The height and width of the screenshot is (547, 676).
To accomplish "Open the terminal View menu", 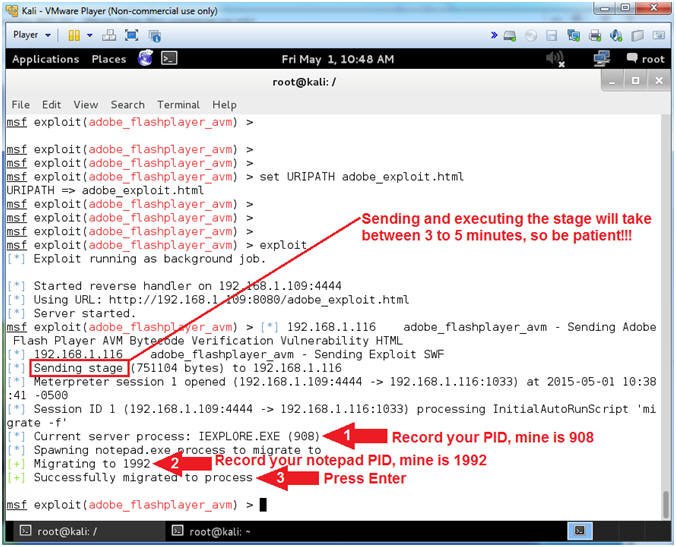I will pyautogui.click(x=85, y=105).
